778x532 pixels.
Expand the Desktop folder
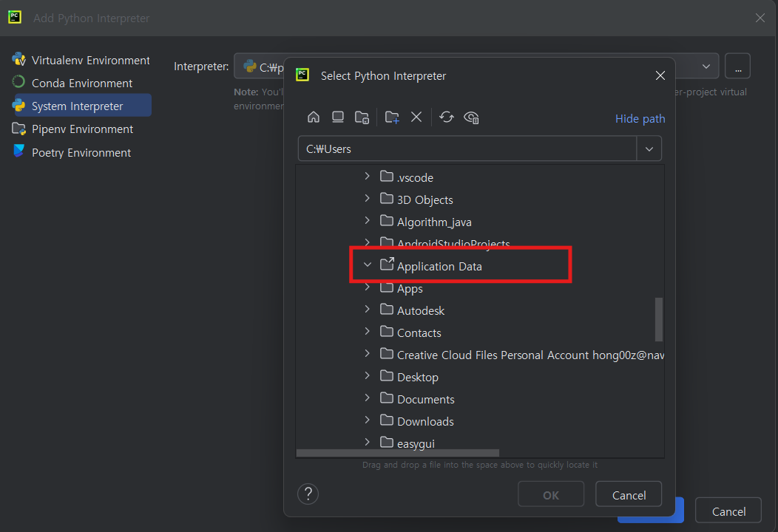click(x=367, y=375)
